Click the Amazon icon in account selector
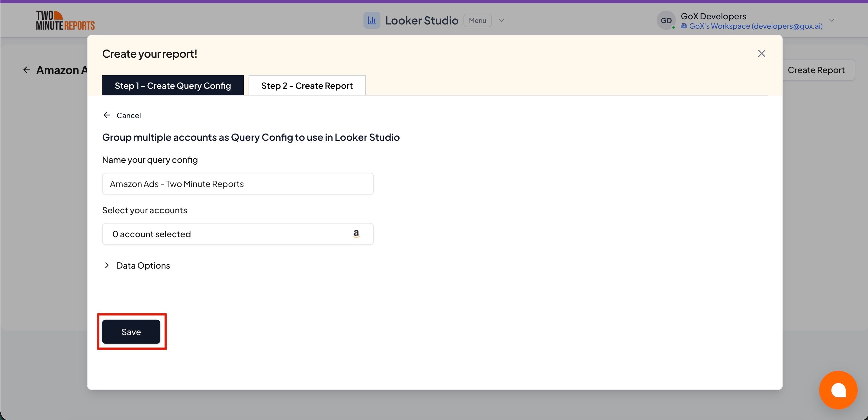Viewport: 868px width, 420px height. pyautogui.click(x=356, y=234)
